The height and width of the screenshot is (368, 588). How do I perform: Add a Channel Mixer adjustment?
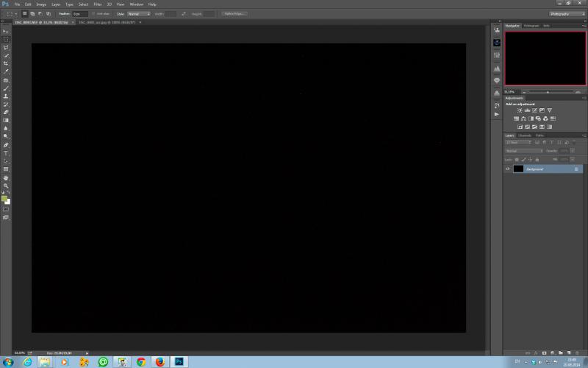(x=545, y=118)
